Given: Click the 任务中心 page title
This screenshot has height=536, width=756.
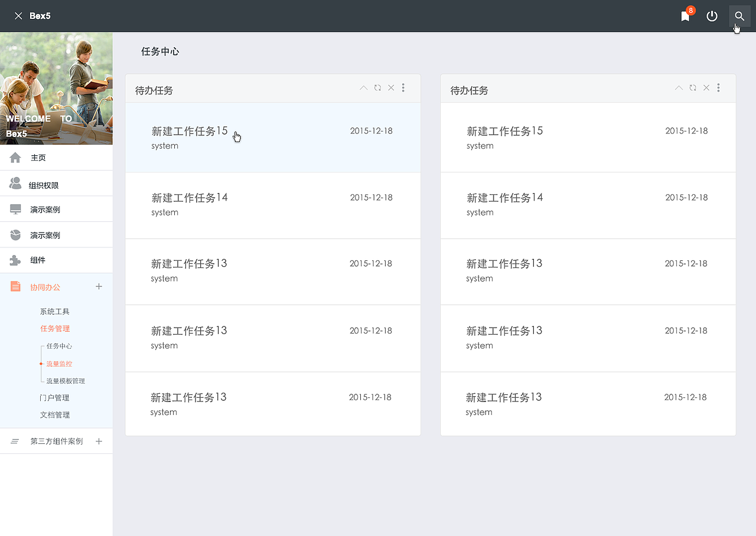Looking at the screenshot, I should point(160,51).
